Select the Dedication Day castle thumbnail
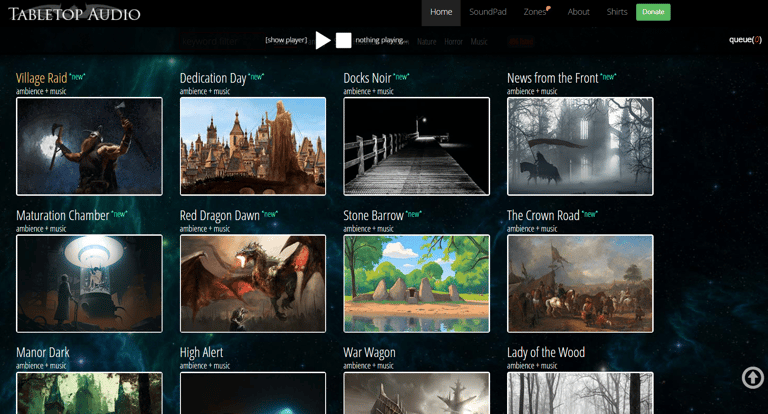The image size is (768, 414). (253, 146)
